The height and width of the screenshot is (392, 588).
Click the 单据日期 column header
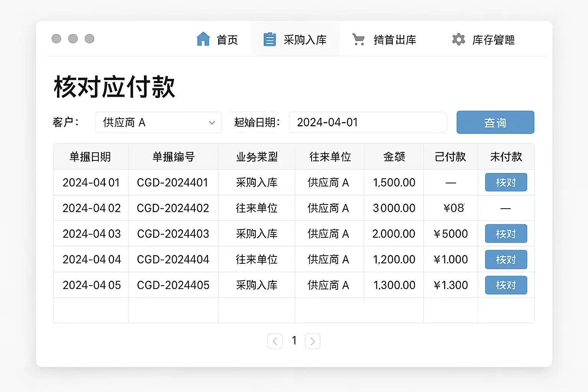(x=90, y=157)
